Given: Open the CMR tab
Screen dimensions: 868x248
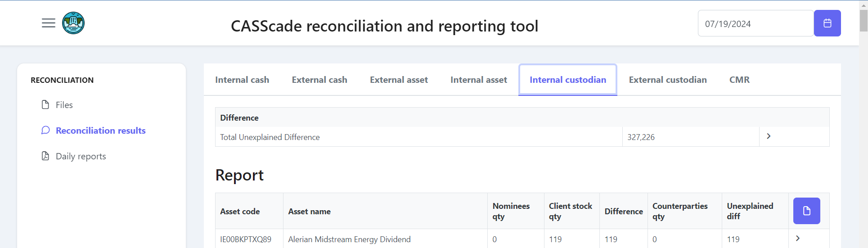Looking at the screenshot, I should [739, 80].
